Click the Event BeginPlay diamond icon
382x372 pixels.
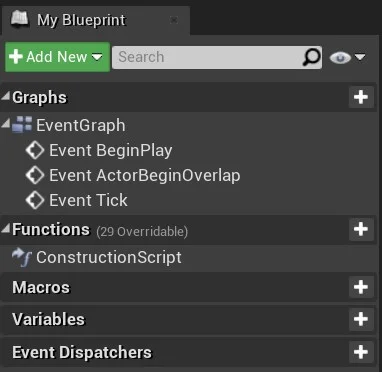(x=35, y=150)
